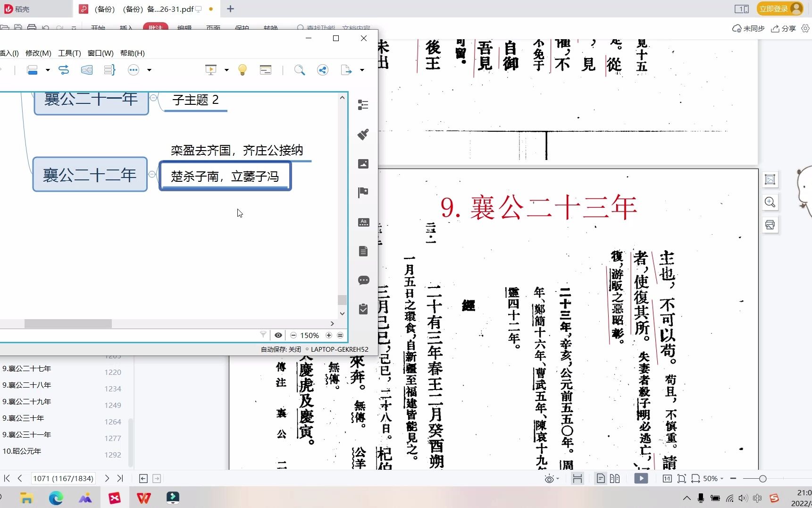This screenshot has height=508, width=812.
Task: Click the light bulb brainstorm icon
Action: pyautogui.click(x=243, y=70)
